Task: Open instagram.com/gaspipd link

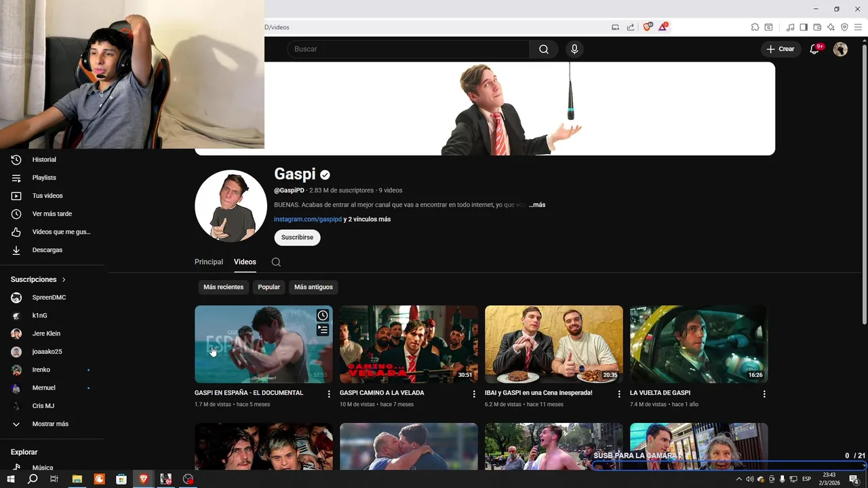Action: (308, 219)
